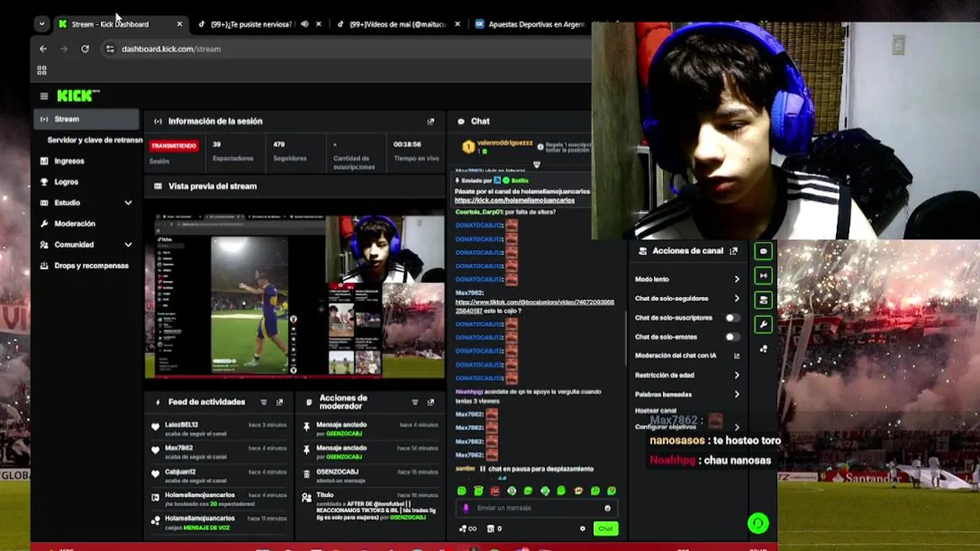Go back in the browser

click(43, 49)
